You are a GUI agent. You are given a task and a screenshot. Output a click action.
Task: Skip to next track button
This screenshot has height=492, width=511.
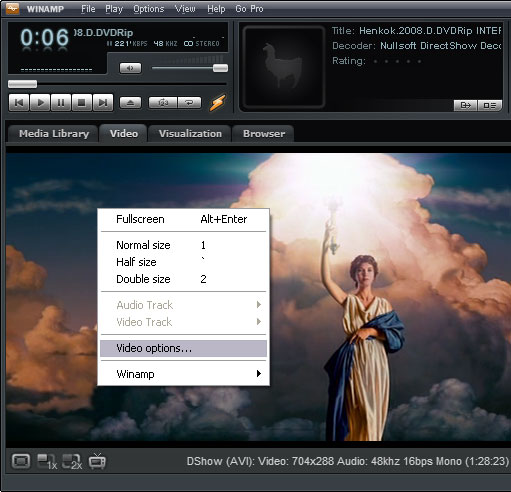point(103,102)
